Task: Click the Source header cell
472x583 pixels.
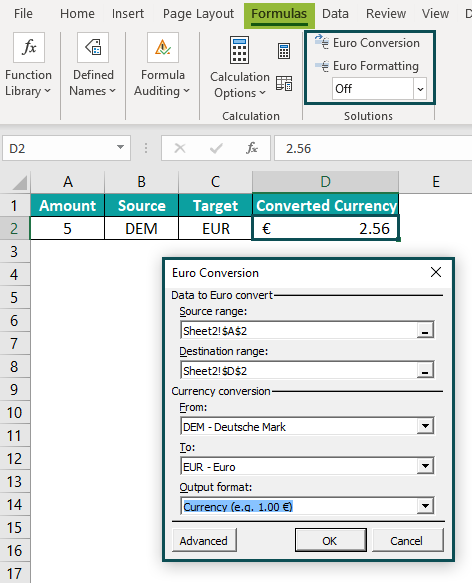Action: coord(141,205)
